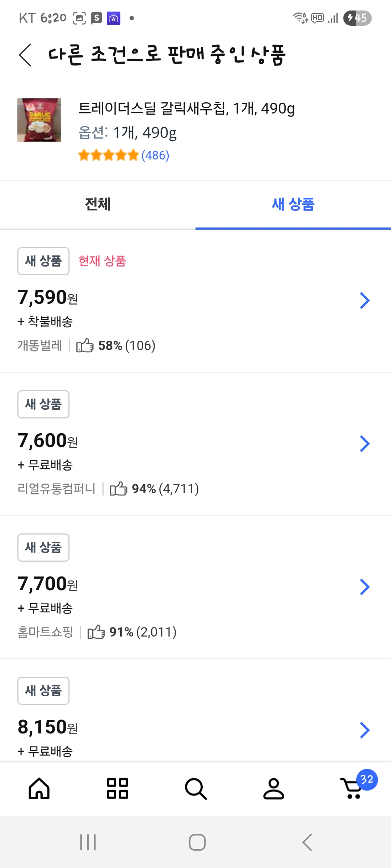Viewport: 391px width, 868px height.
Task: Tap the thumbs-up icon next to 58%
Action: (x=85, y=345)
